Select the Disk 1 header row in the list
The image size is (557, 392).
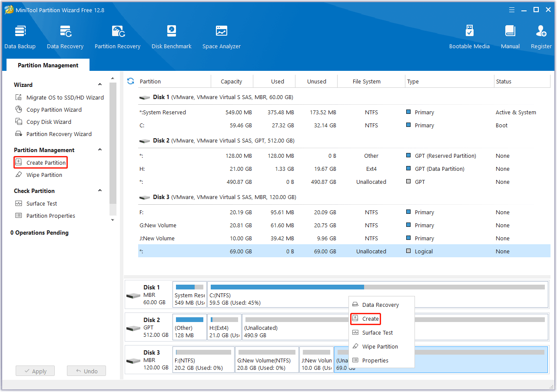coord(344,97)
